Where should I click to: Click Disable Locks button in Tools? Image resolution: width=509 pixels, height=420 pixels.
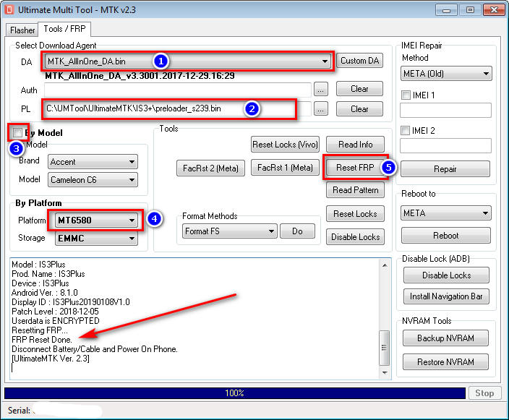355,237
